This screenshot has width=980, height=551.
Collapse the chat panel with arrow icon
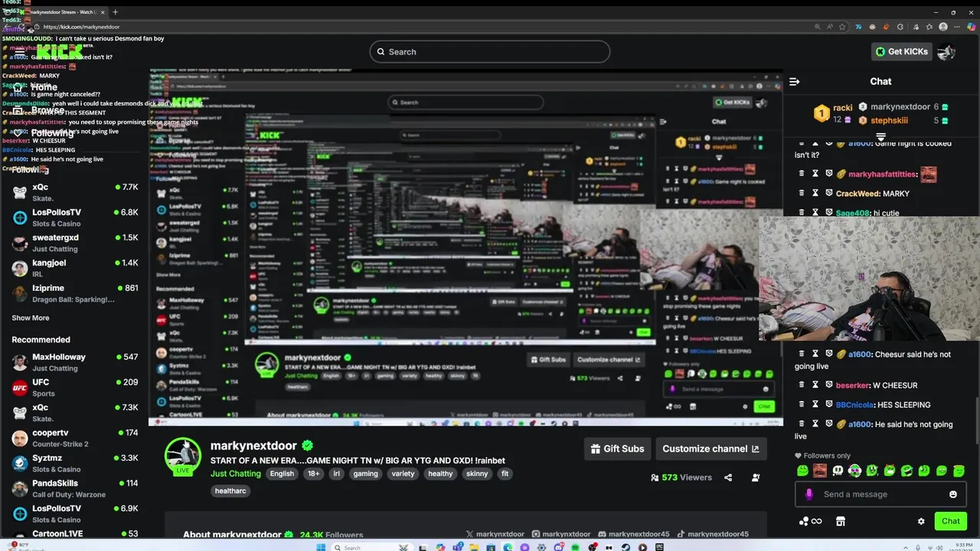pos(795,81)
